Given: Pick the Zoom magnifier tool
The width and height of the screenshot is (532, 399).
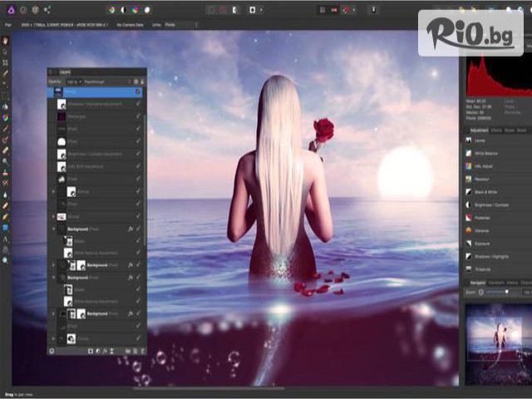Looking at the screenshot, I should pos(6,260).
